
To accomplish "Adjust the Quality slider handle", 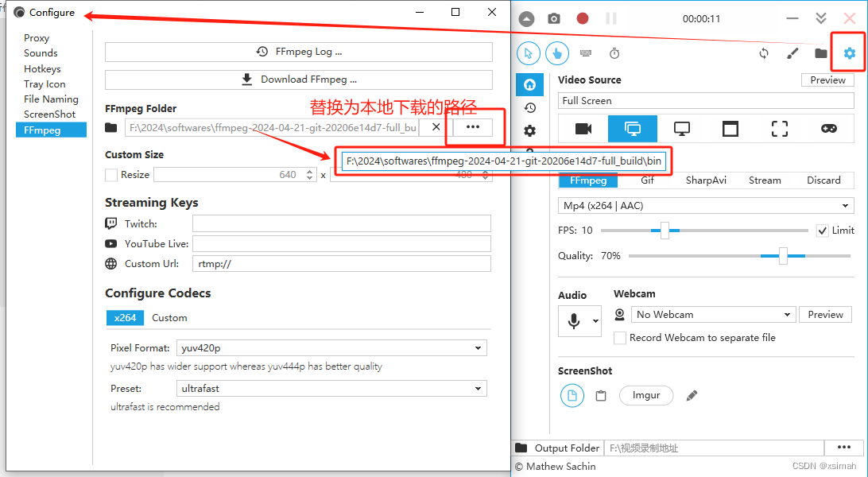I will point(783,256).
